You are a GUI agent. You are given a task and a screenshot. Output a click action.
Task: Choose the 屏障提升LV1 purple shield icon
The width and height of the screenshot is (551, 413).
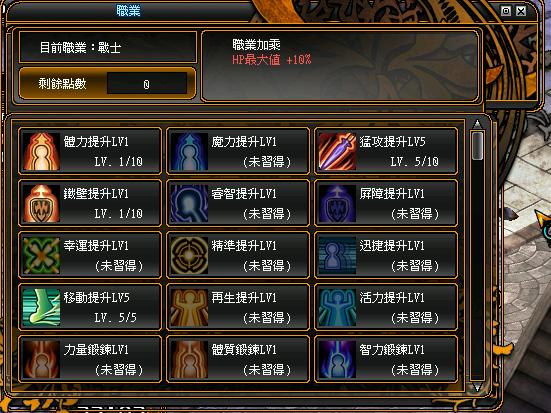point(337,204)
